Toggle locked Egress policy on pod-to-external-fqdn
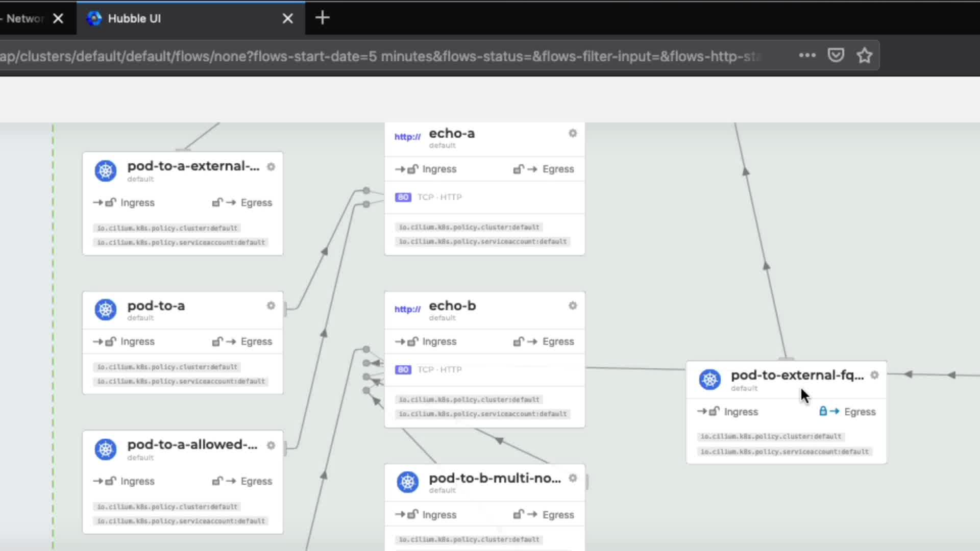 click(x=847, y=412)
